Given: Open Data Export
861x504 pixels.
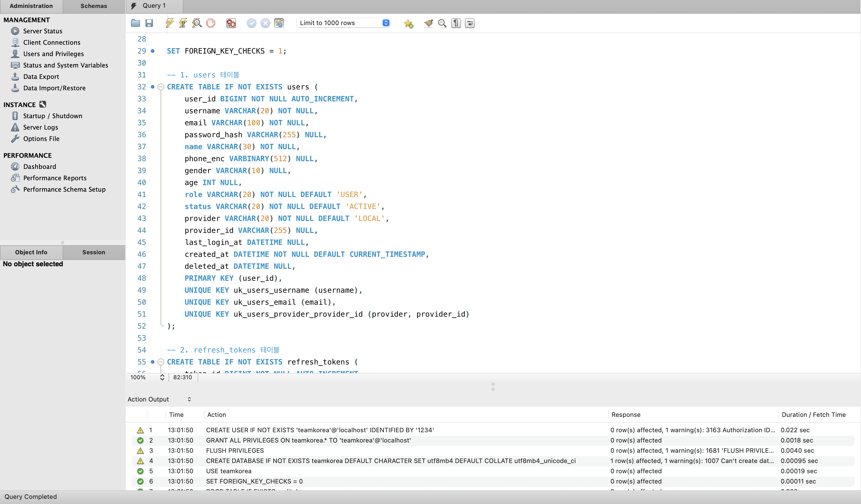Looking at the screenshot, I should click(41, 77).
